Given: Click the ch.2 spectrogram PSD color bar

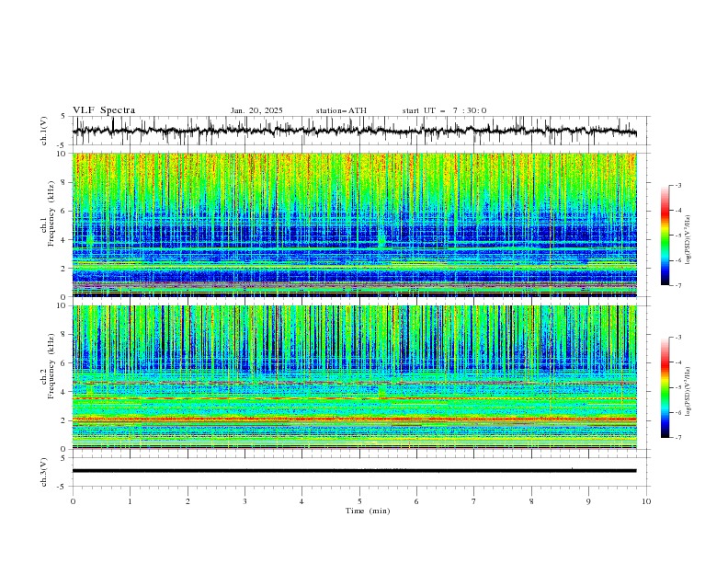Looking at the screenshot, I should (x=665, y=387).
